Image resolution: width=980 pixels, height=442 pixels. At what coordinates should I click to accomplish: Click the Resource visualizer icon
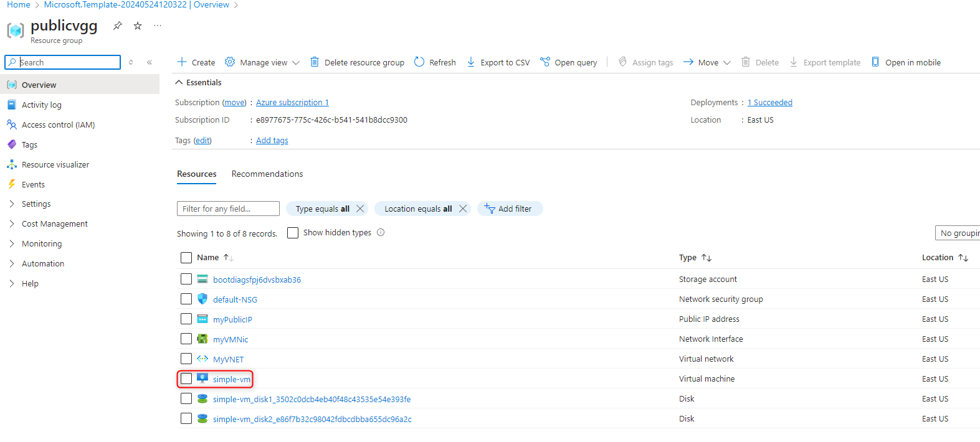12,164
